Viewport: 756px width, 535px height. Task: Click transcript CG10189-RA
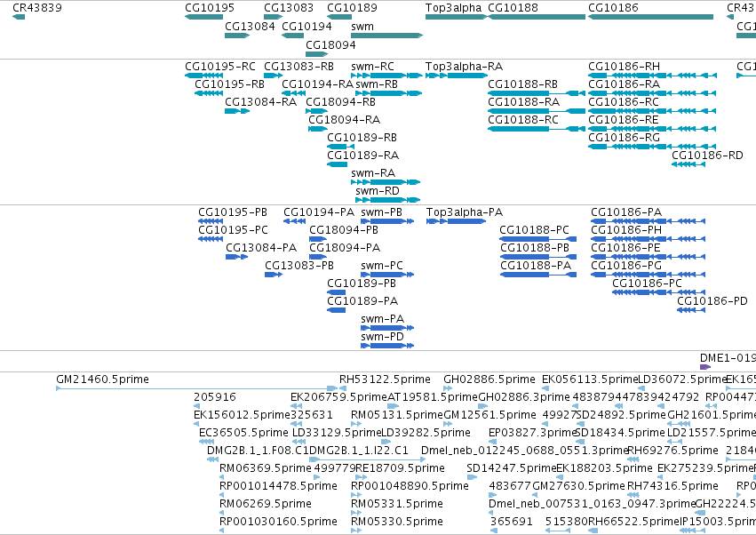pyautogui.click(x=337, y=164)
